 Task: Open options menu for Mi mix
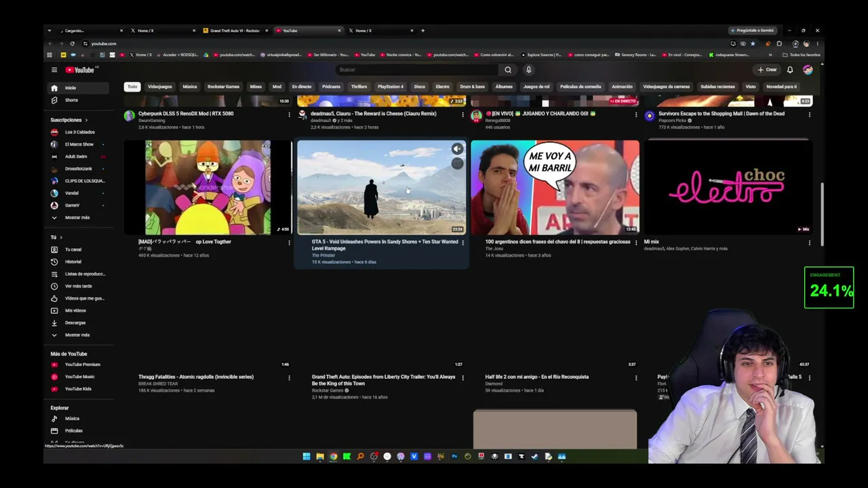[809, 243]
